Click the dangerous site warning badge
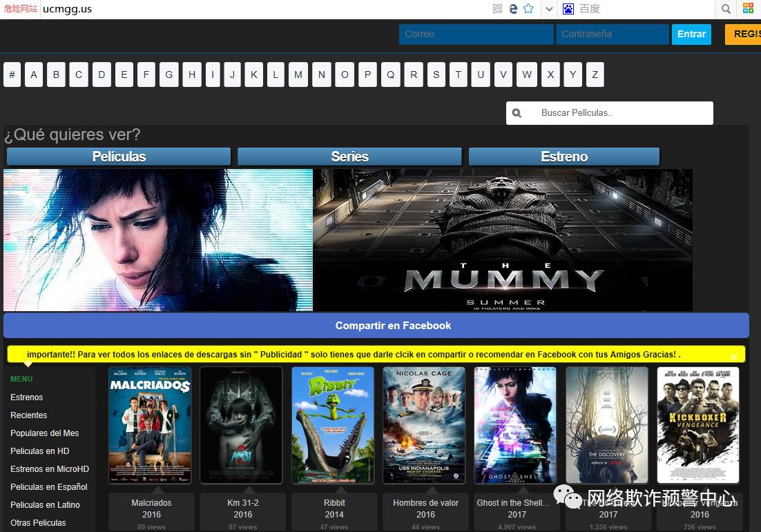The height and width of the screenshot is (532, 761). [x=20, y=9]
